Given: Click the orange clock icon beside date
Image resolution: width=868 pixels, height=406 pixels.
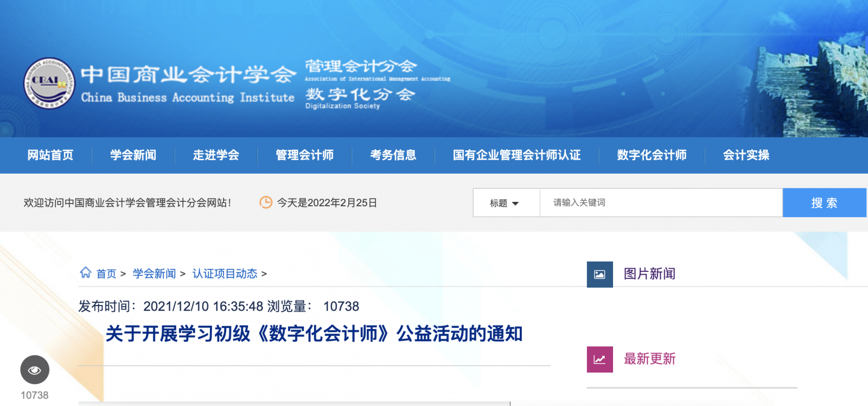Looking at the screenshot, I should (266, 202).
